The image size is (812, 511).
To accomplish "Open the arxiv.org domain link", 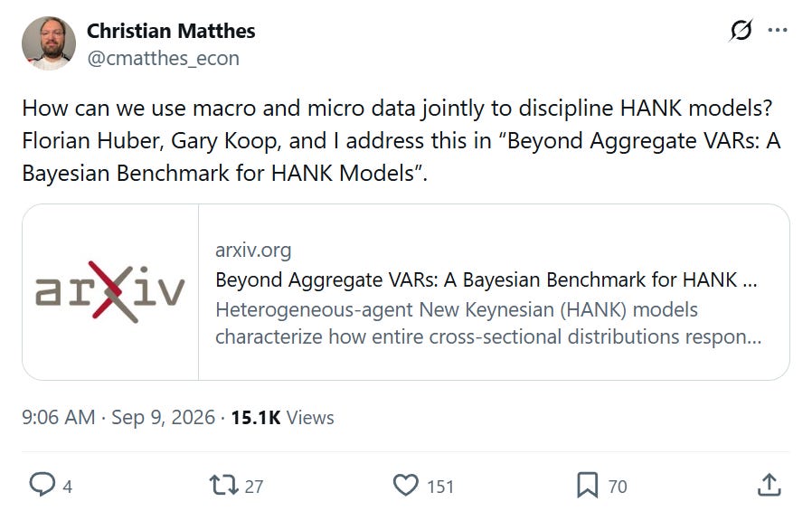I will pos(253,250).
